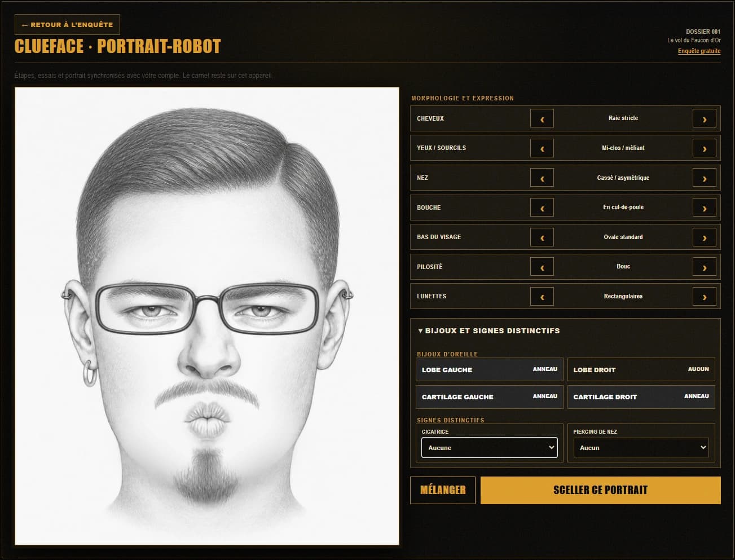
Task: Click the 'Clueface · Portrait-robot' heading
Action: (118, 46)
